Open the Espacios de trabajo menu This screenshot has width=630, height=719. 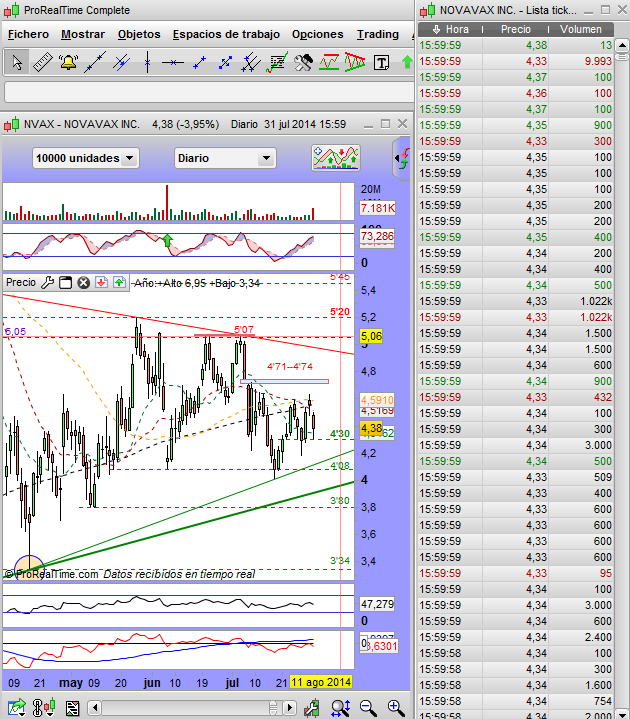coord(226,34)
